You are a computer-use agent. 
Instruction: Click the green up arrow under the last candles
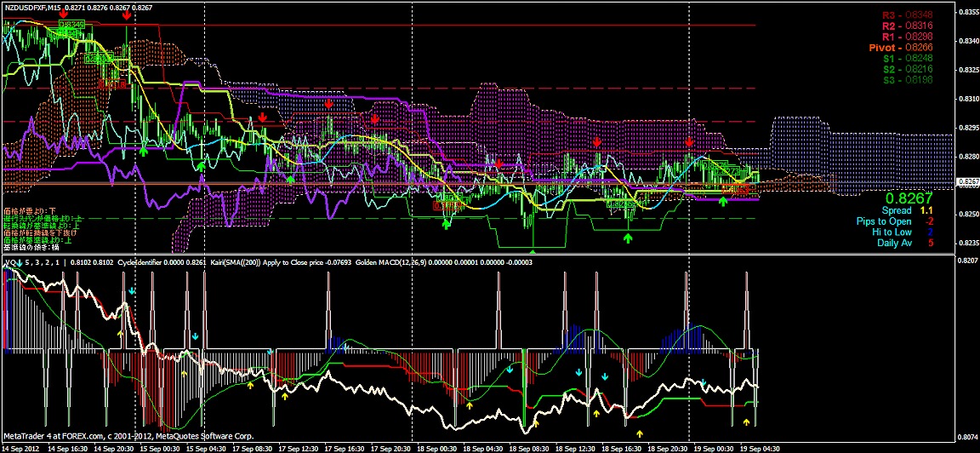point(723,202)
